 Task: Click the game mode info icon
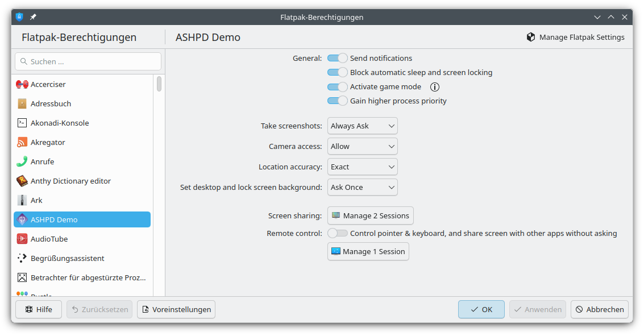coord(434,86)
